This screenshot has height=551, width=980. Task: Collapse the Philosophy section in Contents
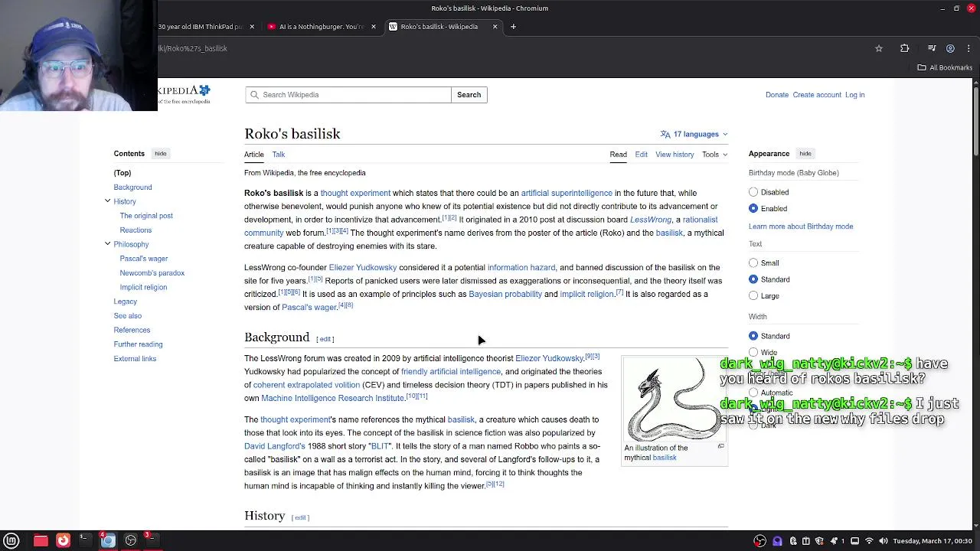pos(107,244)
